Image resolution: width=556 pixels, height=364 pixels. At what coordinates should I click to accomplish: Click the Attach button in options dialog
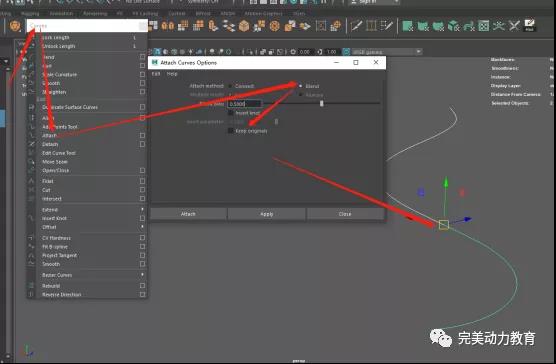188,214
